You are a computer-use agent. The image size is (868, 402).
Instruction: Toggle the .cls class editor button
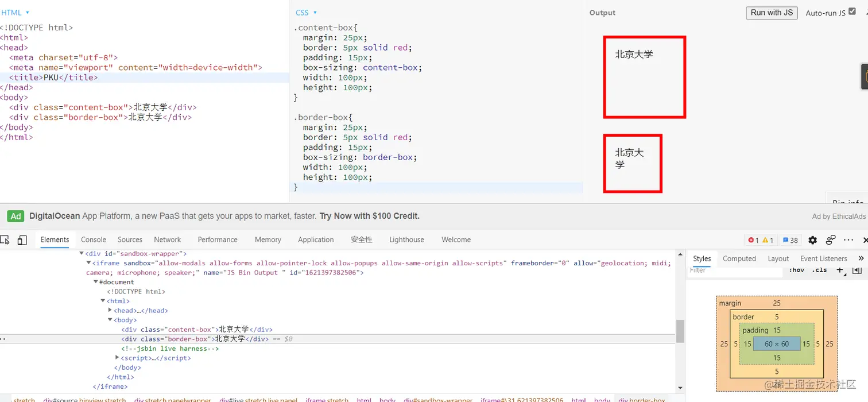(819, 270)
